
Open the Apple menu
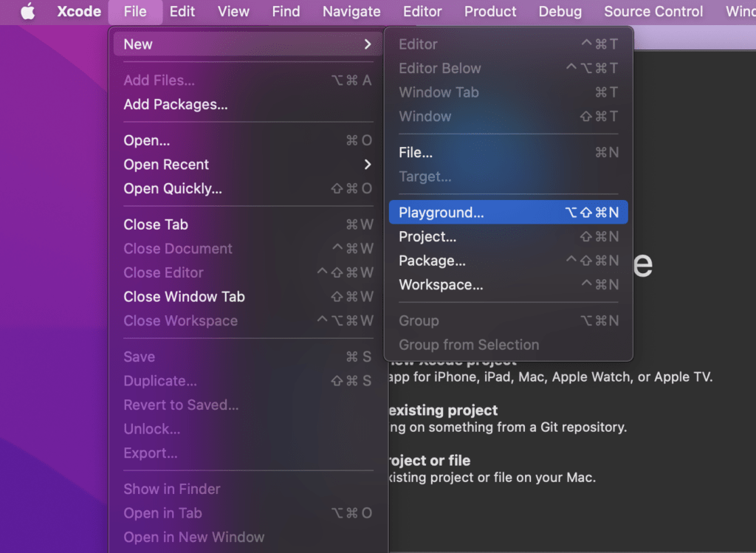click(28, 12)
